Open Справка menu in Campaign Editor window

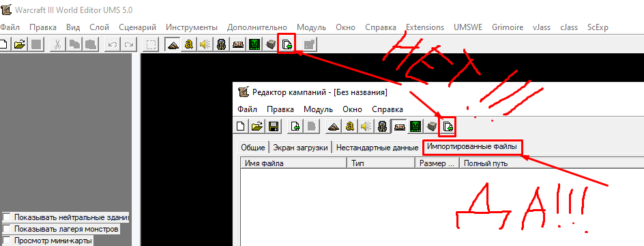coord(387,109)
